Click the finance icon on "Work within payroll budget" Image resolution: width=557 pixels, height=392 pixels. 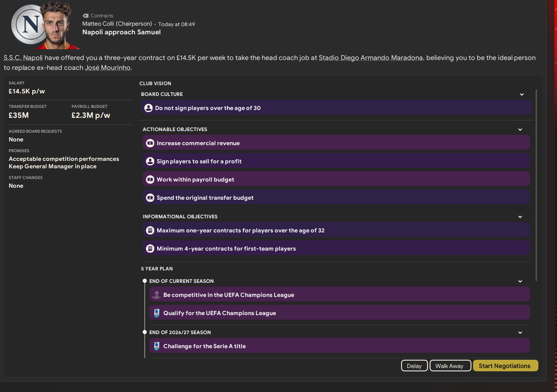point(150,179)
